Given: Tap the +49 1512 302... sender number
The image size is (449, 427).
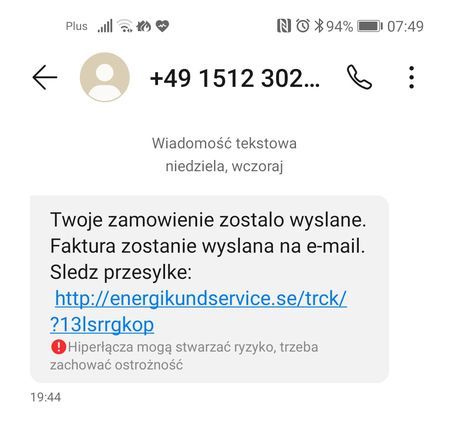Looking at the screenshot, I should point(235,78).
